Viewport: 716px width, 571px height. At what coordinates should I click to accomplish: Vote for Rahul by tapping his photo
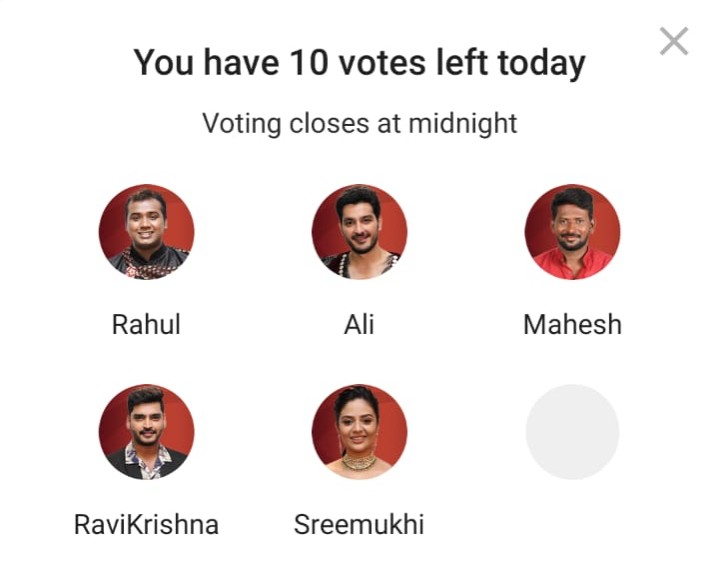tap(147, 232)
